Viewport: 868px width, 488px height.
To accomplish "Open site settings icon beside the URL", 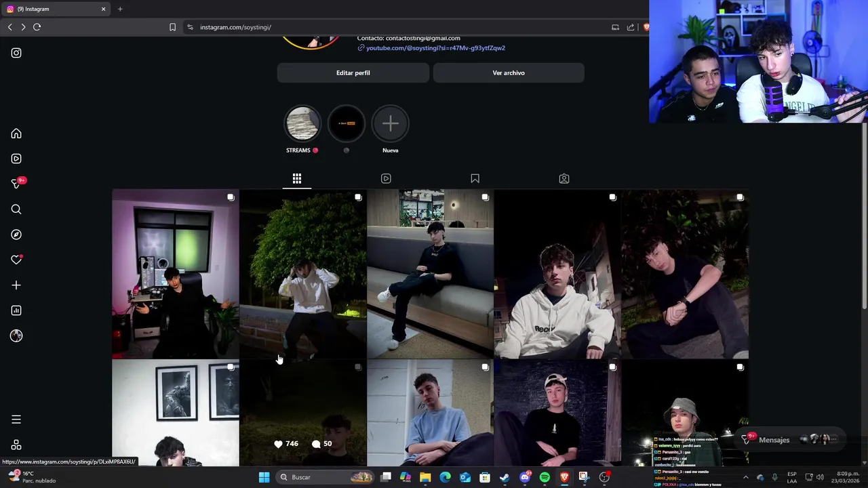I will point(190,27).
